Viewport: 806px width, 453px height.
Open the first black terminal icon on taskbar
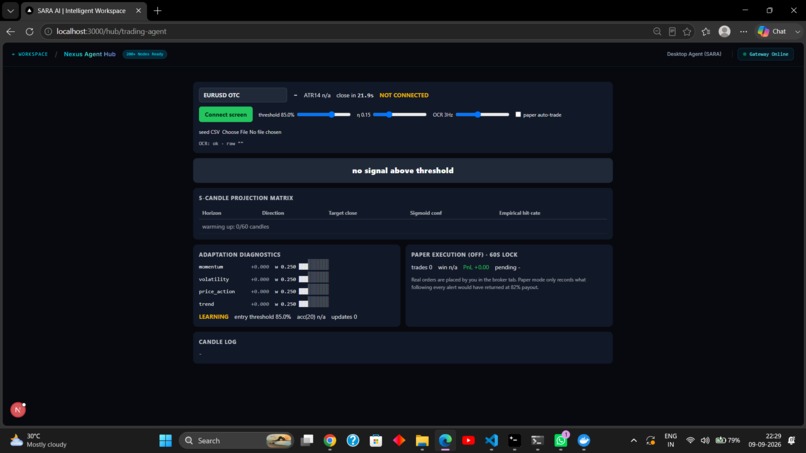[x=515, y=440]
